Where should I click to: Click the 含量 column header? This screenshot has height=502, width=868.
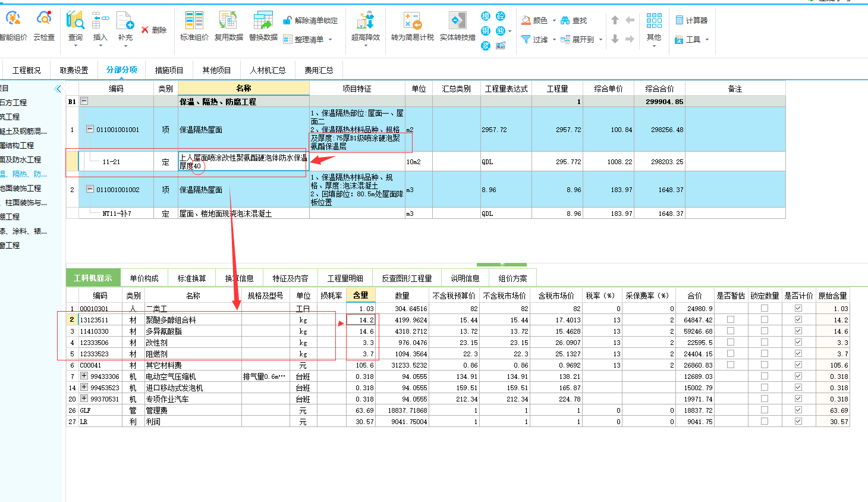pos(361,295)
